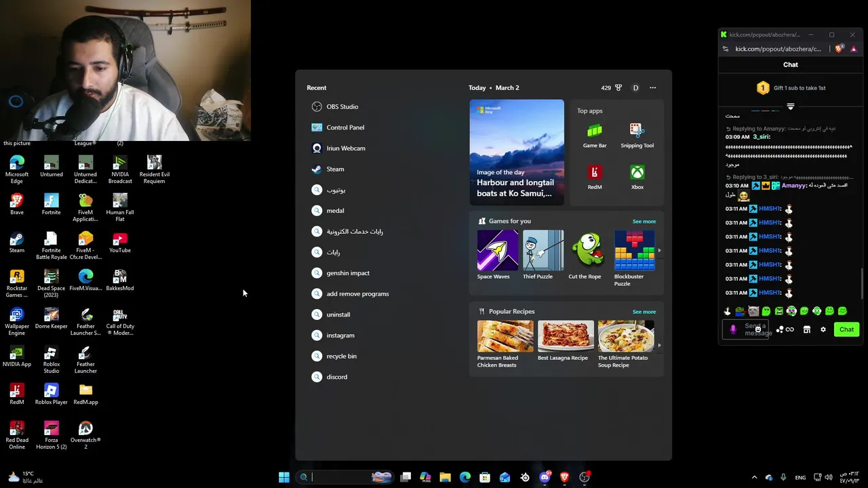Screen dimensions: 868x488
Task: Open Brave Shields icon in Kick popout
Action: click(x=840, y=49)
